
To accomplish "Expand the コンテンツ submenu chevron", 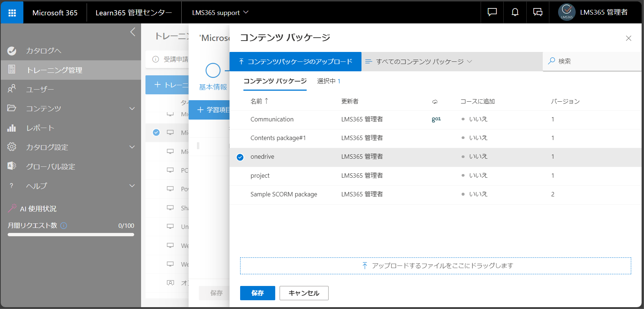I will pos(132,108).
